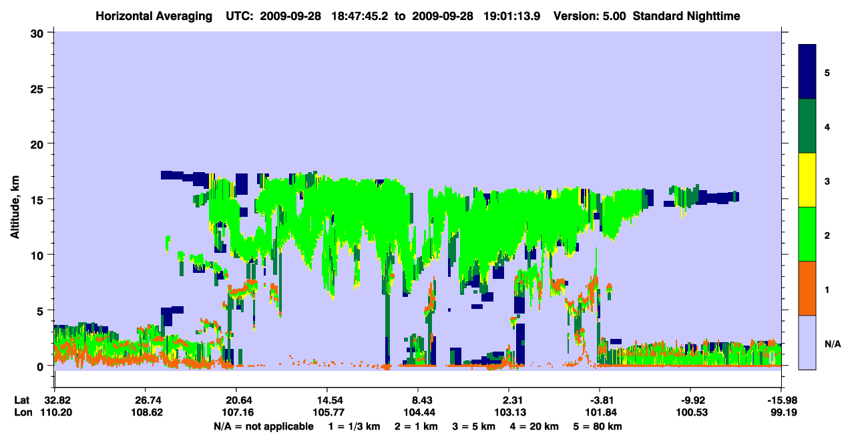Click the '15' altitude tick label
Screen dimensions: 868x445
(x=39, y=199)
